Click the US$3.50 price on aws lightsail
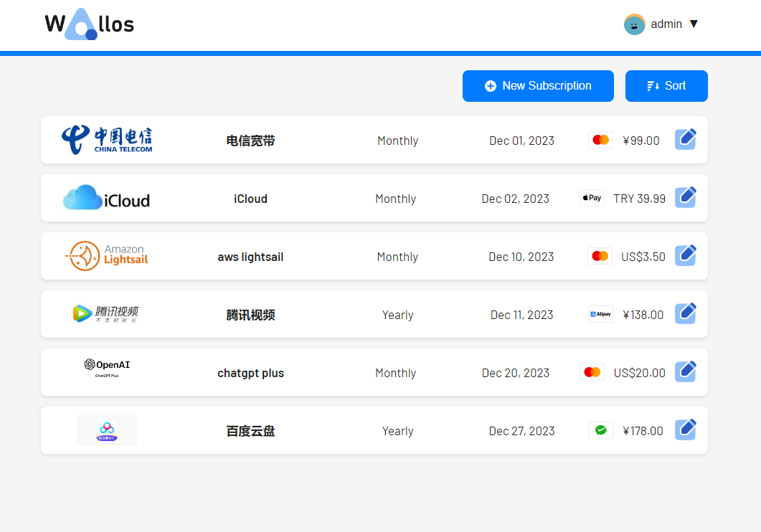This screenshot has height=532, width=761. 643,257
